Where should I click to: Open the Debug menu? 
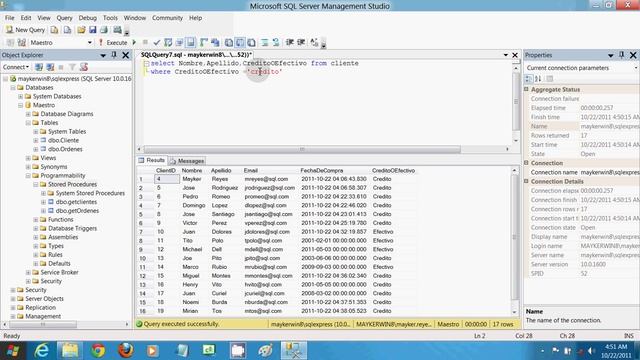point(87,18)
